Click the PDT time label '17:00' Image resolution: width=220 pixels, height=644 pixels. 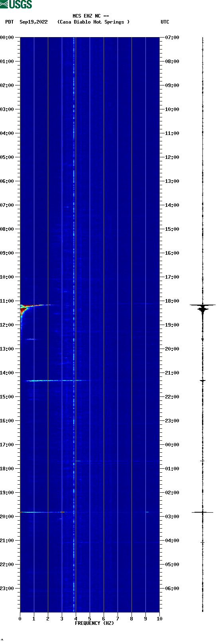7,445
